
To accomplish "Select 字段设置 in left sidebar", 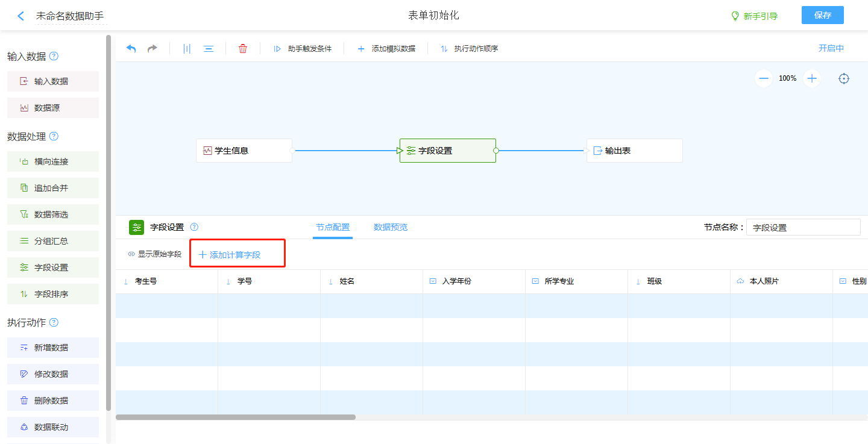I will tap(53, 267).
